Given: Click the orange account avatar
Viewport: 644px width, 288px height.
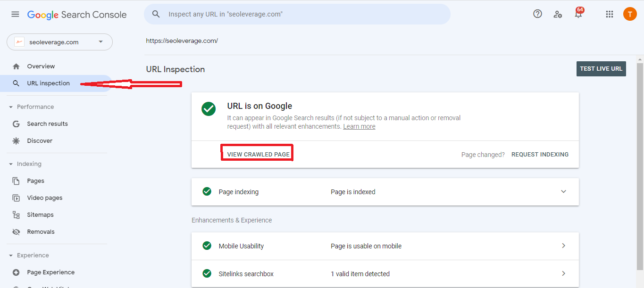Looking at the screenshot, I should [629, 14].
